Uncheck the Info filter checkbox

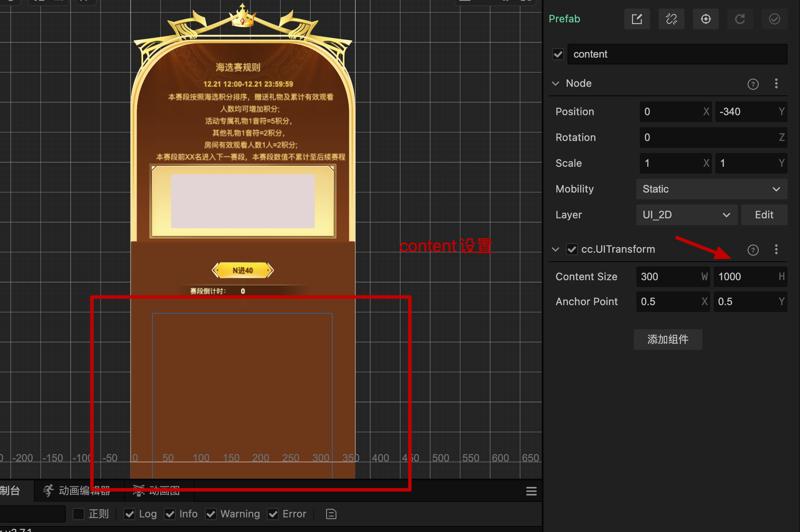point(170,514)
